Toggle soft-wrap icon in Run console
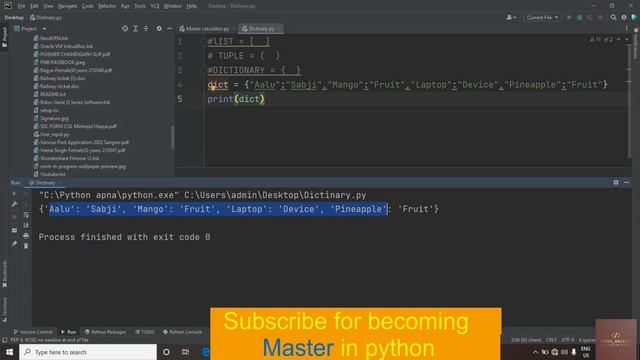Image resolution: width=640 pixels, height=360 pixels. [26, 215]
